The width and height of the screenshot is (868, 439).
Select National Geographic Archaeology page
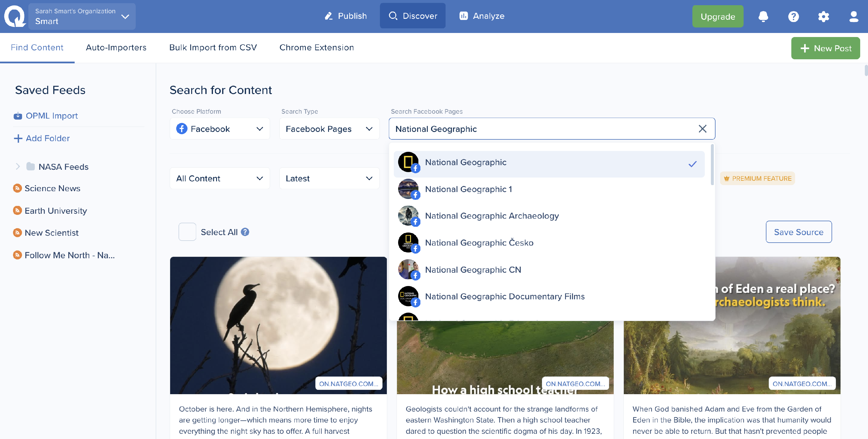[492, 216]
